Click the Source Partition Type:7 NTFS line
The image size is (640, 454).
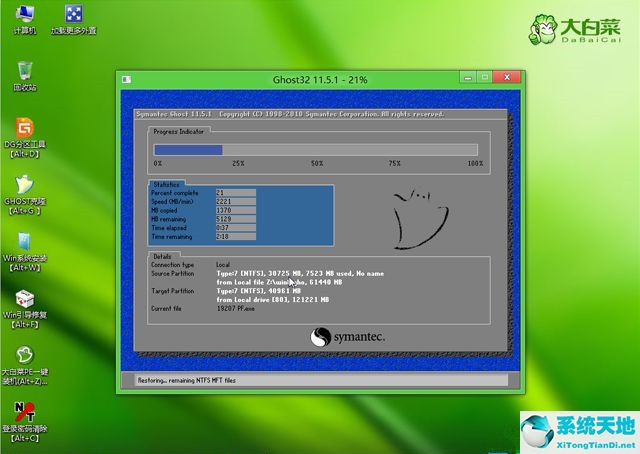click(300, 274)
